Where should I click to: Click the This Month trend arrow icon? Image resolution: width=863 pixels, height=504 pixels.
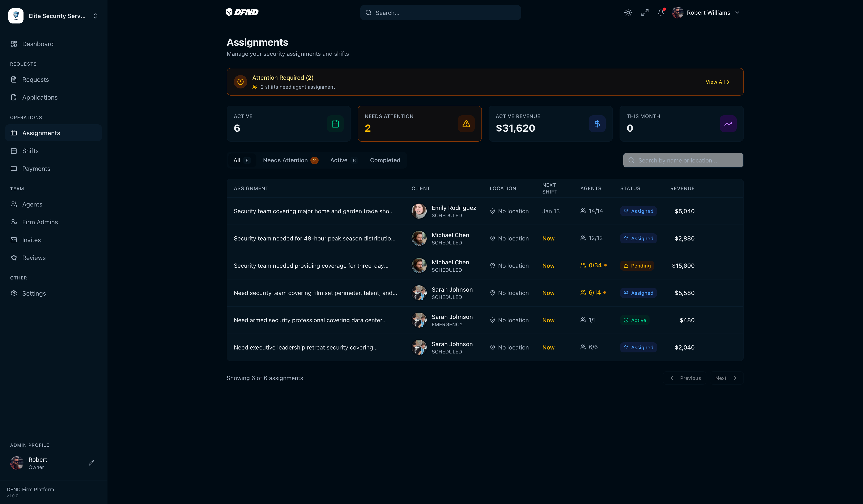728,124
